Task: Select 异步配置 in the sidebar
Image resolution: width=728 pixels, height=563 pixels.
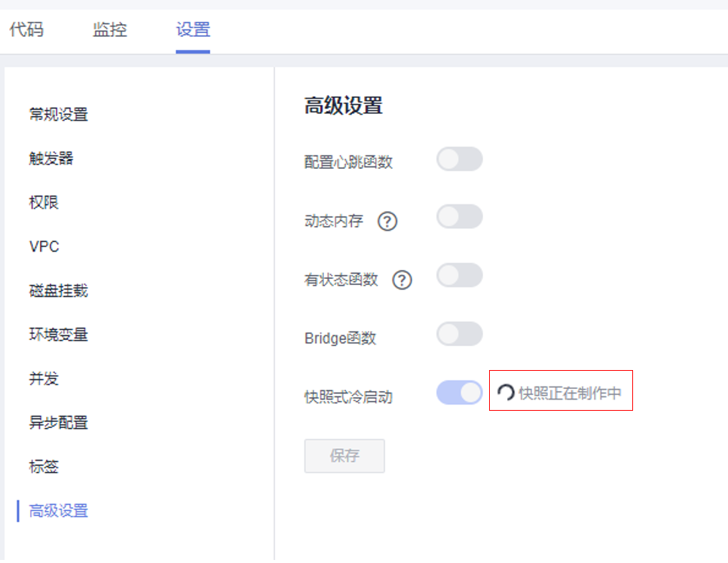Action: click(59, 423)
